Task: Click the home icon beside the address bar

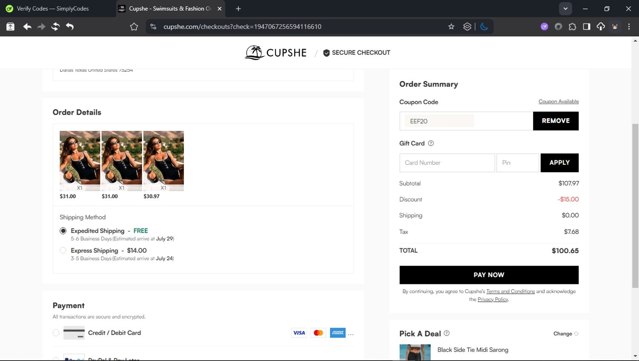Action: pyautogui.click(x=134, y=26)
